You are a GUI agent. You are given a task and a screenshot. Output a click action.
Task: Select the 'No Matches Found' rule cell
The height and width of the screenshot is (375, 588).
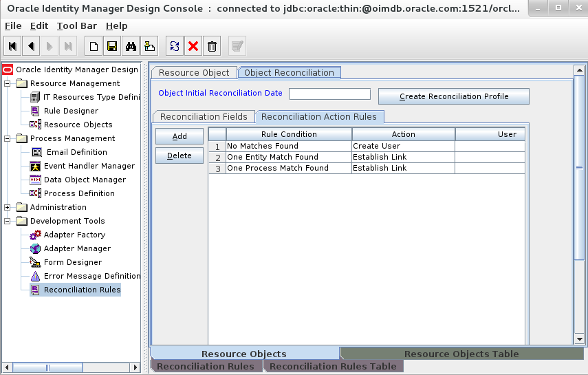[x=289, y=146]
